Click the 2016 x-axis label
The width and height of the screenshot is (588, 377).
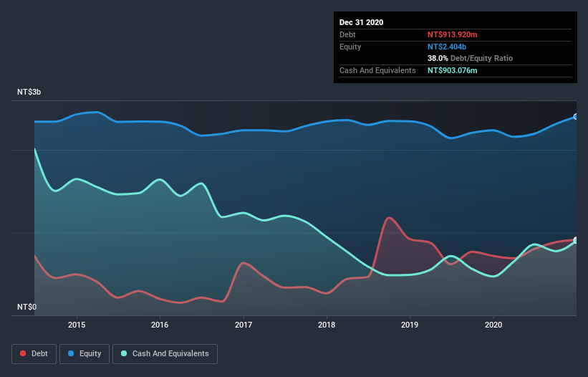(160, 325)
